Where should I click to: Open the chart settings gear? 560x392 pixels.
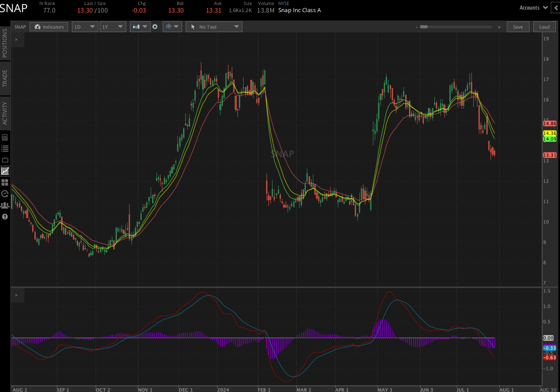[155, 27]
